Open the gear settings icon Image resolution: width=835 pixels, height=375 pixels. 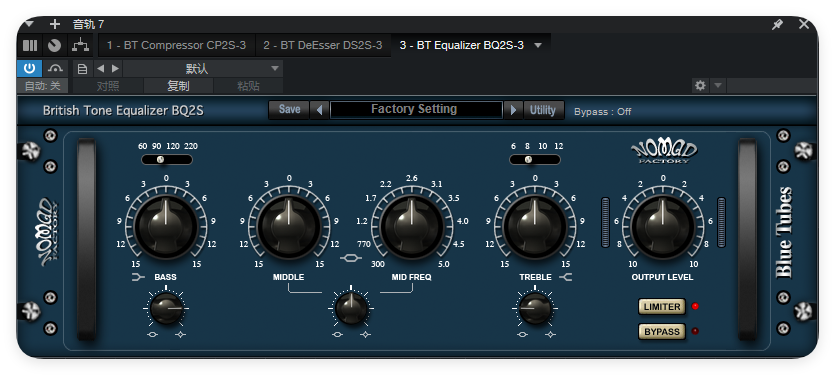pos(700,85)
